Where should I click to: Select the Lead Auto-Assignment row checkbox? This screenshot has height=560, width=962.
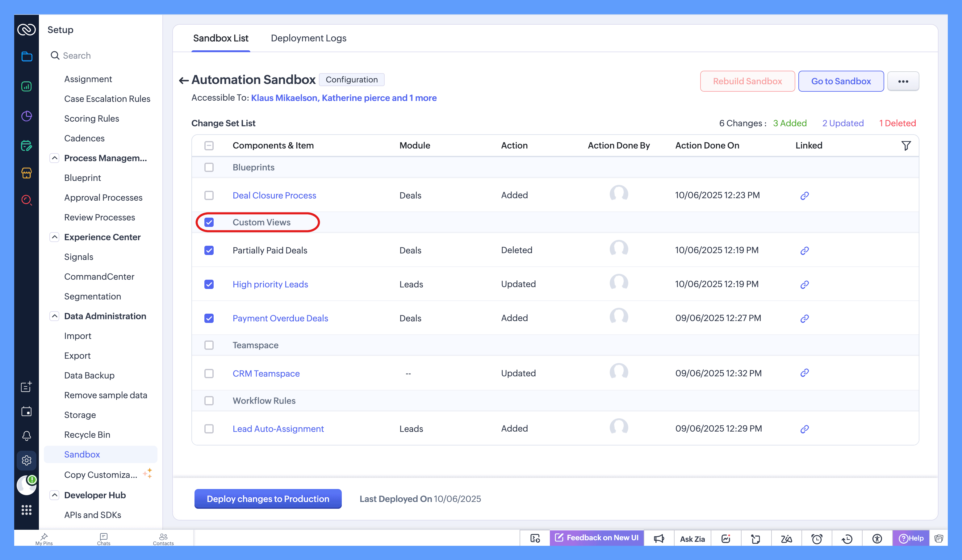pyautogui.click(x=209, y=429)
